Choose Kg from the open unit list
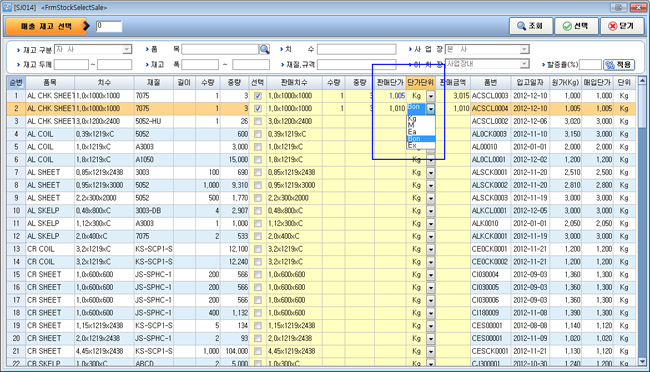Image resolution: width=650 pixels, height=372 pixels. (x=421, y=119)
